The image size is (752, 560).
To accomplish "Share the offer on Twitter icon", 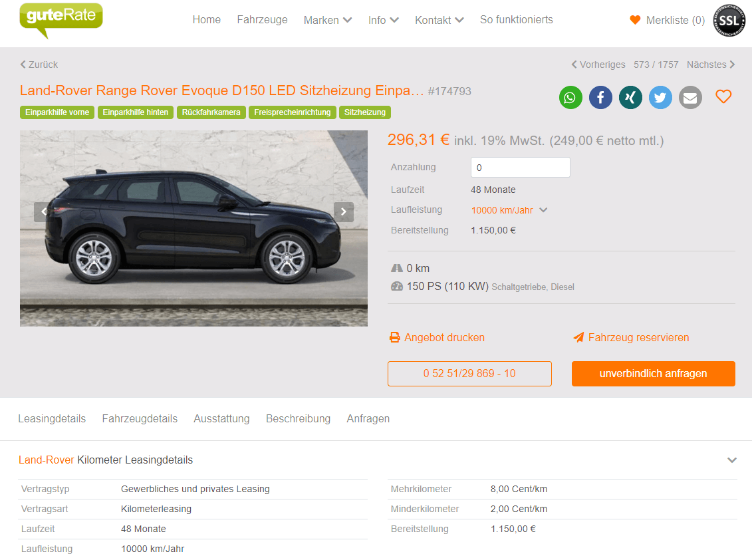I will point(660,97).
